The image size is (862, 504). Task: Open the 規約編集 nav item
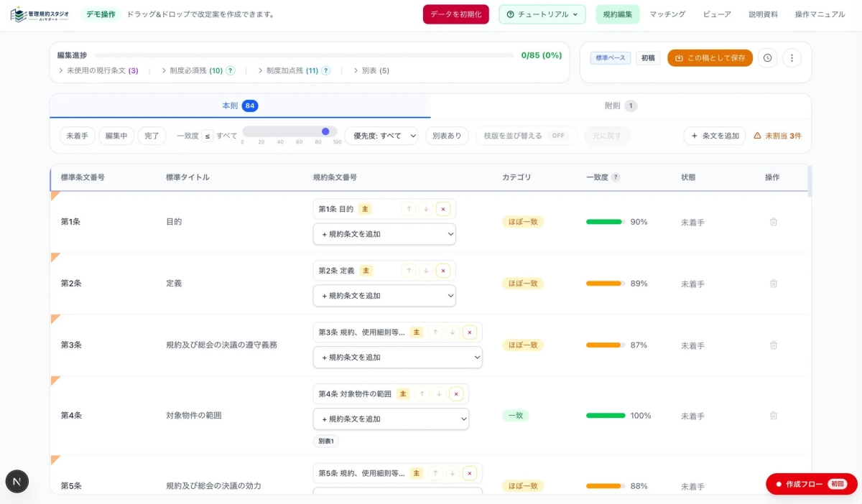618,14
